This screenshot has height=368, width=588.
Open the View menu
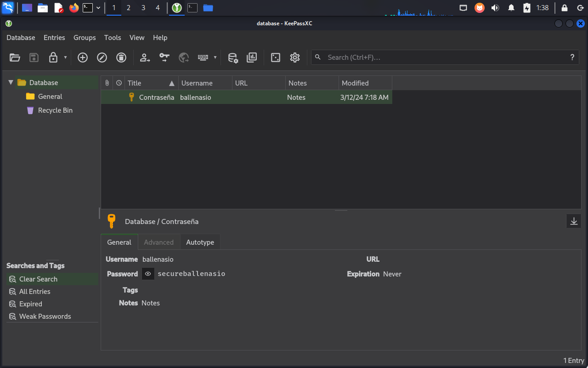click(x=137, y=38)
